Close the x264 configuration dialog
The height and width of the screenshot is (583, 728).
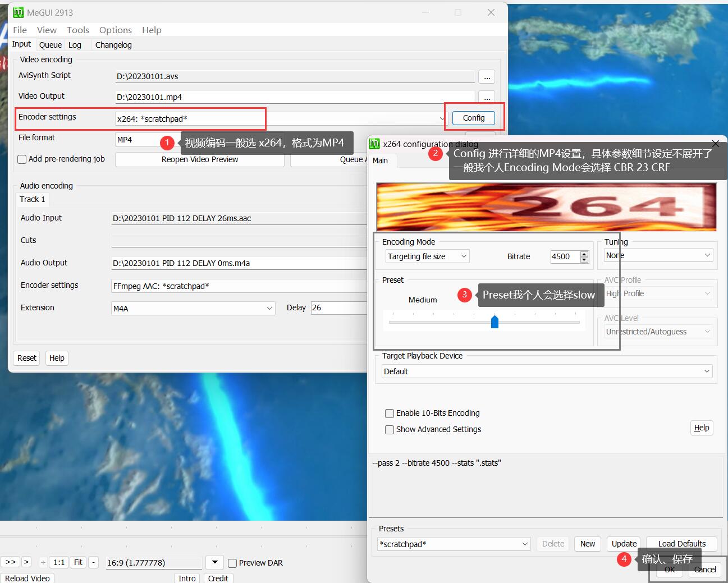coord(715,144)
